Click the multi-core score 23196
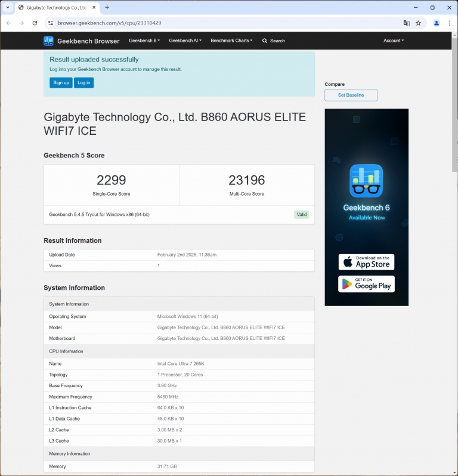The width and height of the screenshot is (458, 476). 247,180
